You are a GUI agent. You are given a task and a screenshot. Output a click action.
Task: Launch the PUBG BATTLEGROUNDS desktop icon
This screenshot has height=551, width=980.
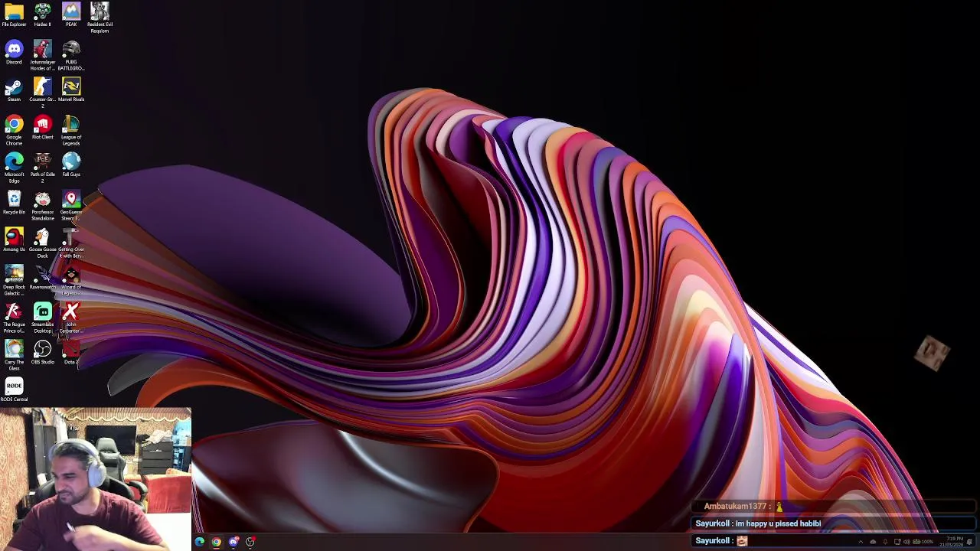[71, 56]
